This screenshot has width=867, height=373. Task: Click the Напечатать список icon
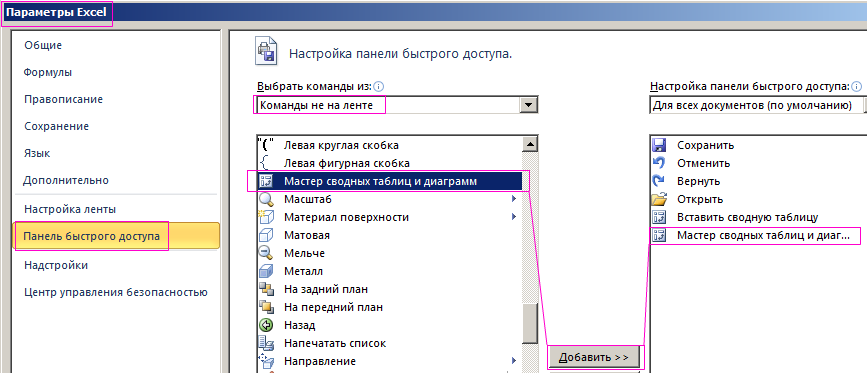[x=266, y=343]
